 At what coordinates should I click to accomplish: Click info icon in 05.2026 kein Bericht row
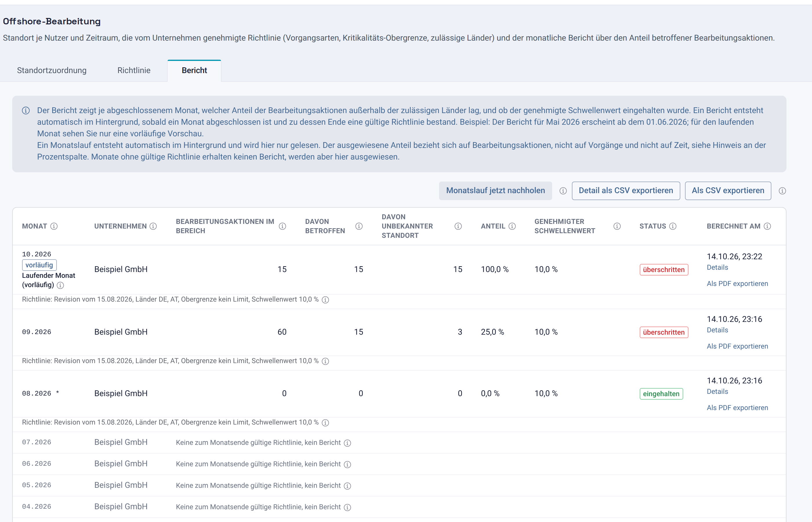pos(347,486)
